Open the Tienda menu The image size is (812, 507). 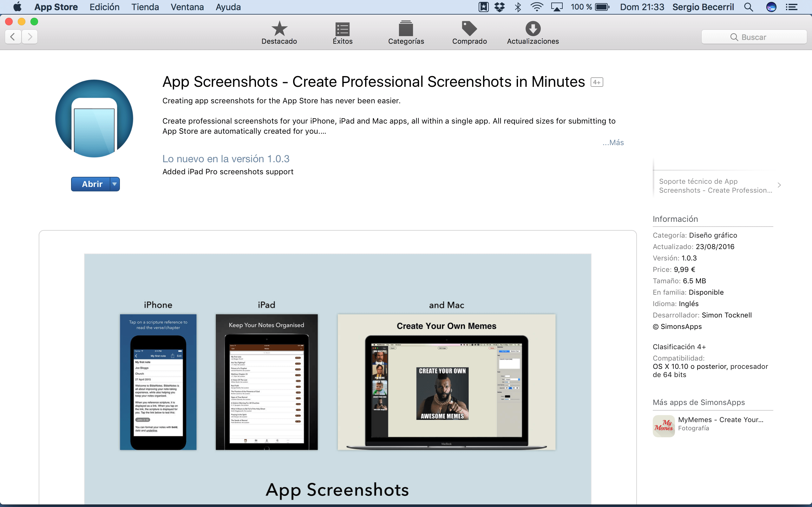point(145,7)
